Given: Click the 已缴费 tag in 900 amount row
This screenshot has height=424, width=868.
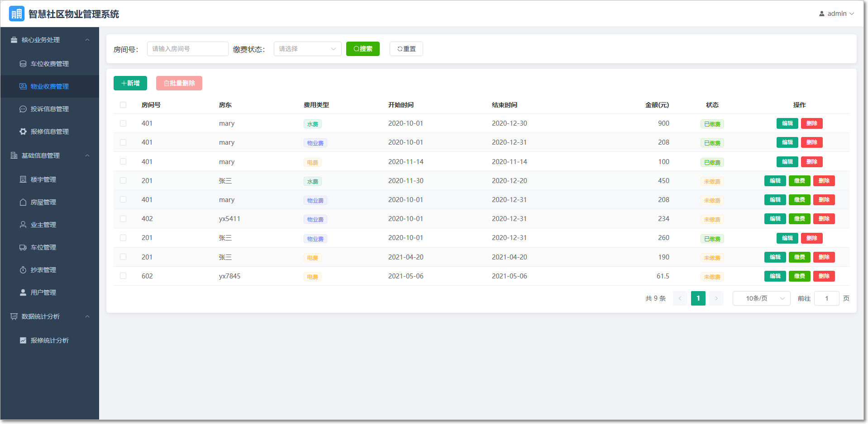Looking at the screenshot, I should (712, 124).
